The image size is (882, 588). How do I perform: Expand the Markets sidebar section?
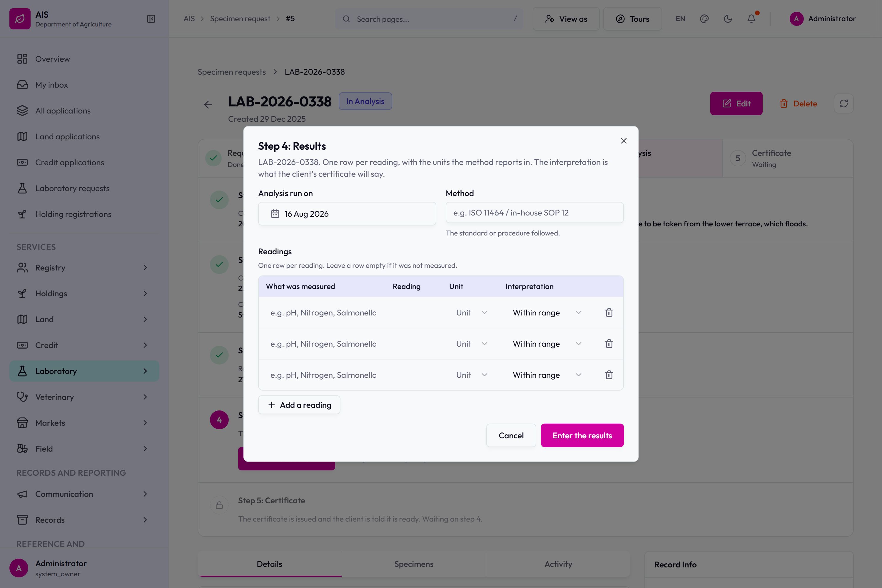(84, 423)
